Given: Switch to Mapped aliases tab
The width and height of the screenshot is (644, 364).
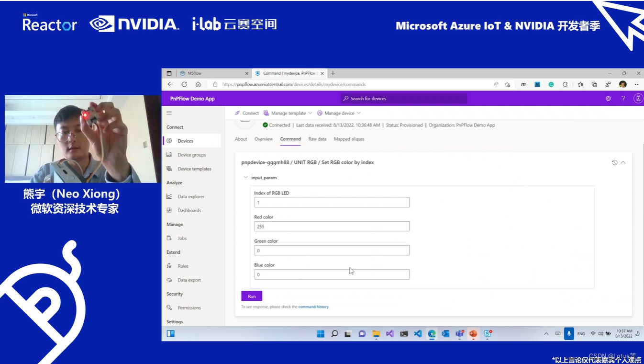Looking at the screenshot, I should (349, 139).
